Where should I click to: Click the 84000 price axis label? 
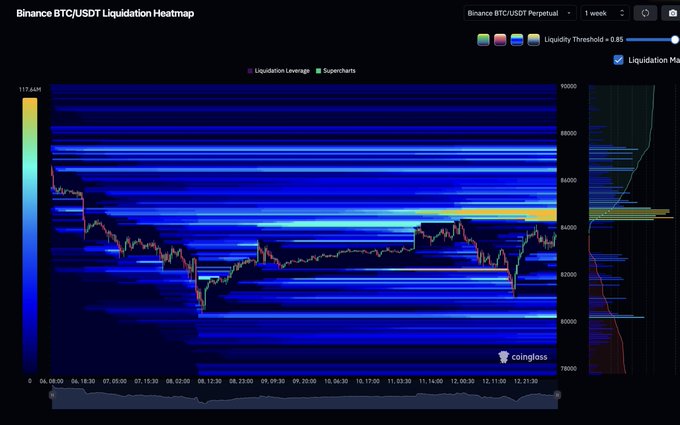(x=568, y=228)
